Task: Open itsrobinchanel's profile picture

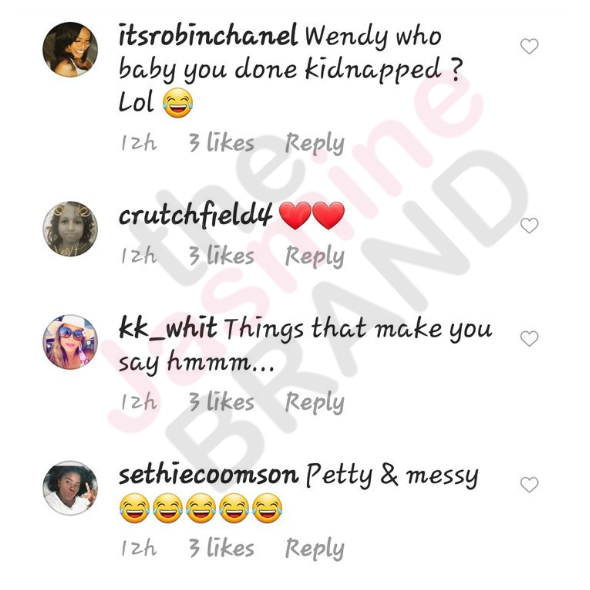Action: (70, 49)
